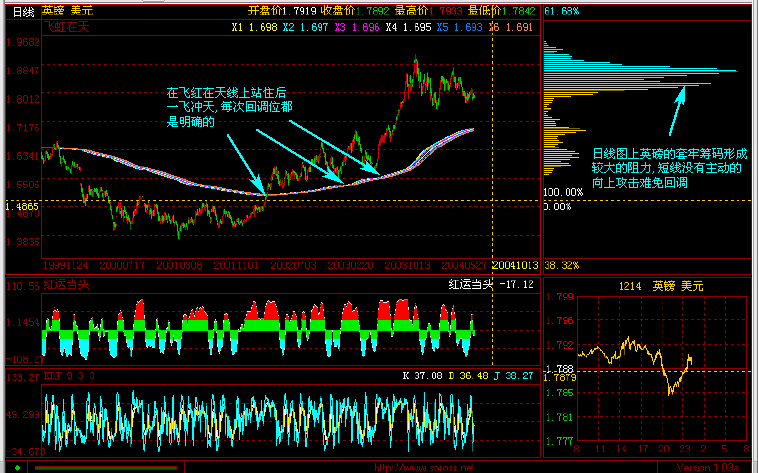The image size is (758, 473).
Task: Click the J 38.27 value
Action: click(513, 376)
